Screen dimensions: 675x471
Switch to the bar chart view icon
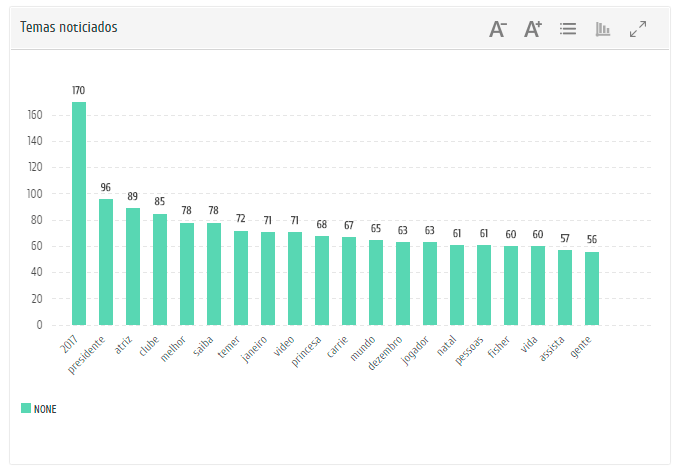click(x=603, y=29)
